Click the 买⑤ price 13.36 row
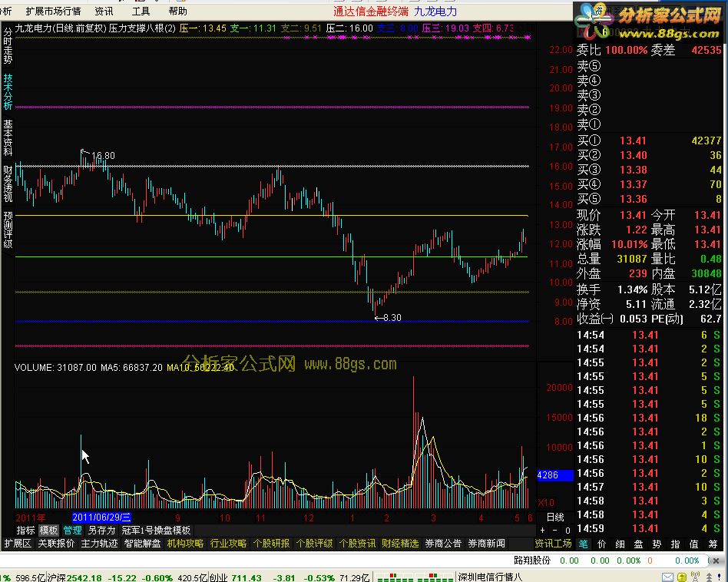The image size is (728, 582). [649, 199]
